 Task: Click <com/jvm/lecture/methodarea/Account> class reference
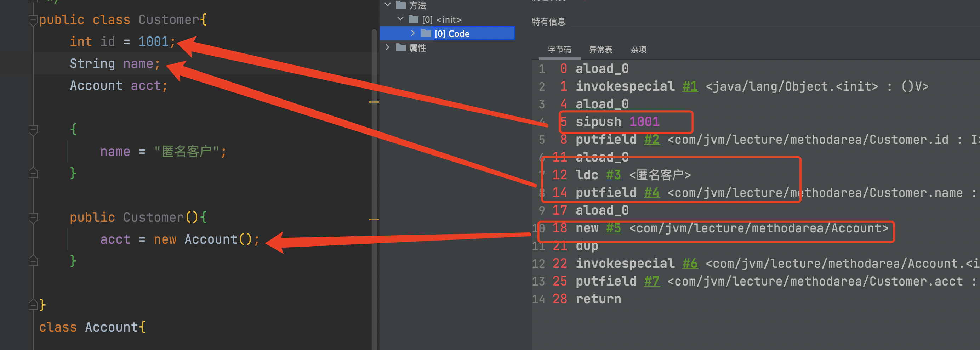pos(759,228)
